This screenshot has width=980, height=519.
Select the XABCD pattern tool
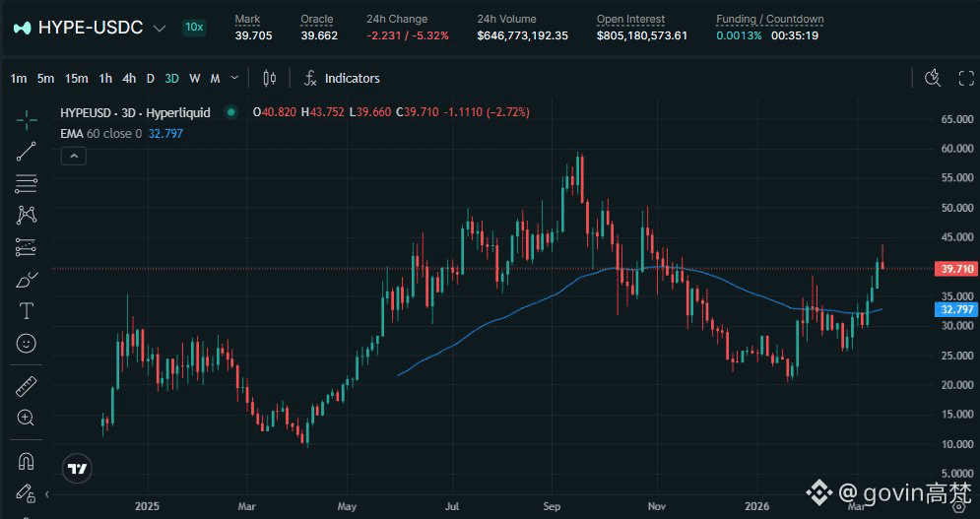(x=27, y=215)
